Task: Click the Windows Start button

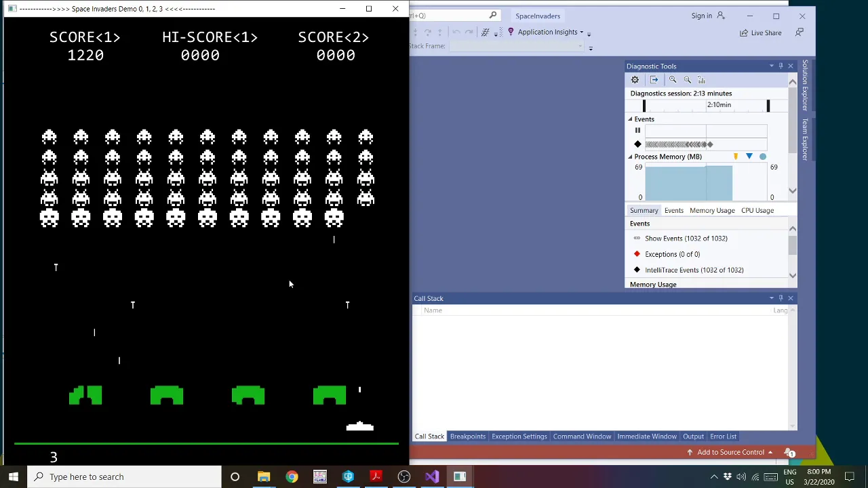Action: pyautogui.click(x=14, y=476)
